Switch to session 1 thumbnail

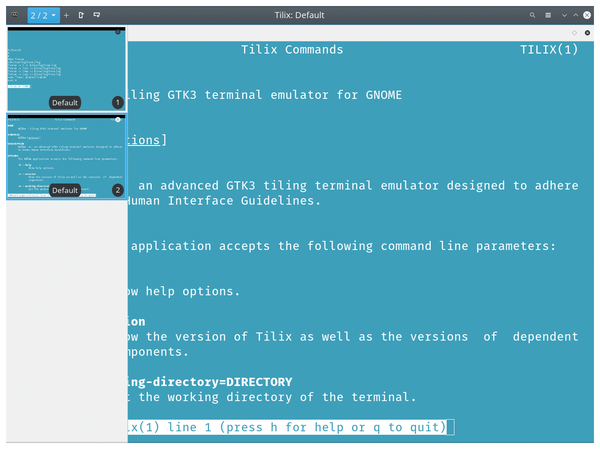66,69
